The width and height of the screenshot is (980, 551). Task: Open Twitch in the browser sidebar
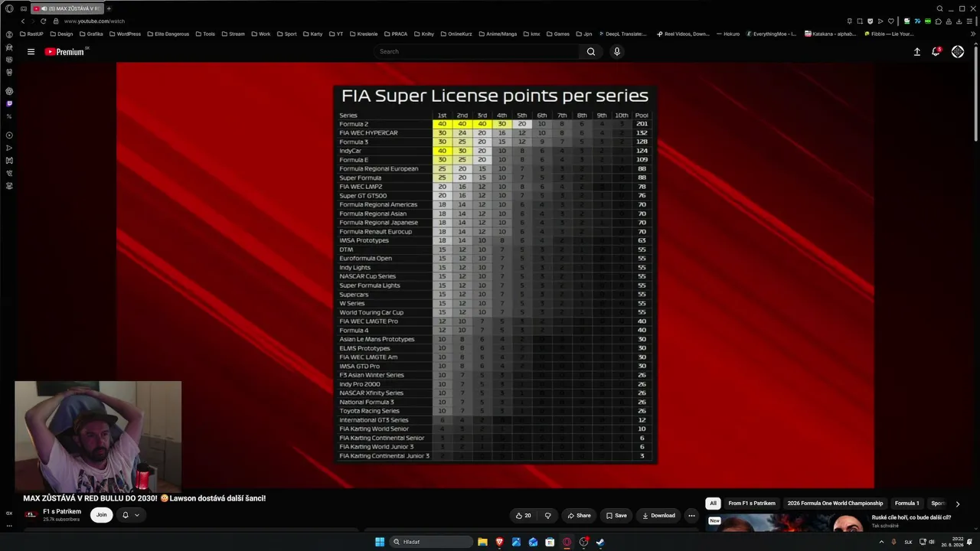tap(9, 103)
